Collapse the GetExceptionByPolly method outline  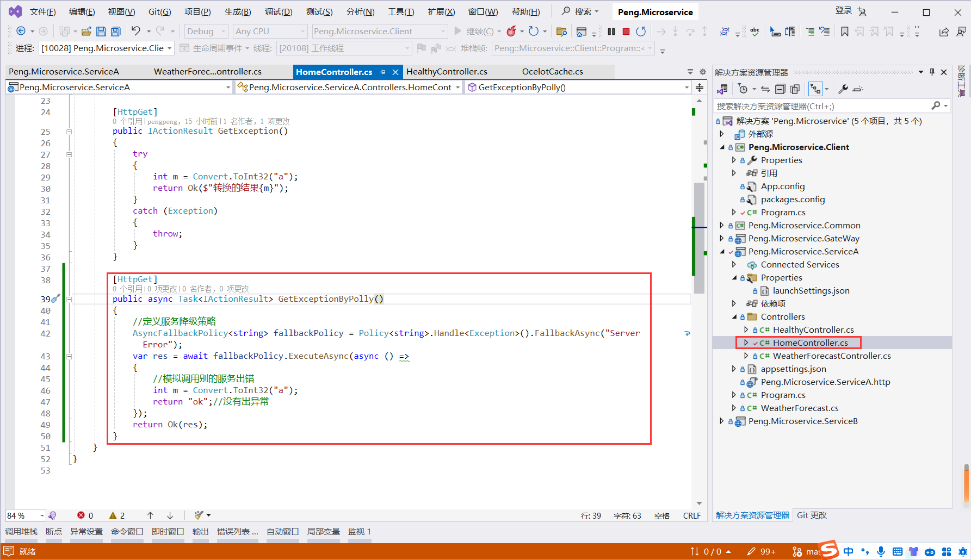(69, 299)
